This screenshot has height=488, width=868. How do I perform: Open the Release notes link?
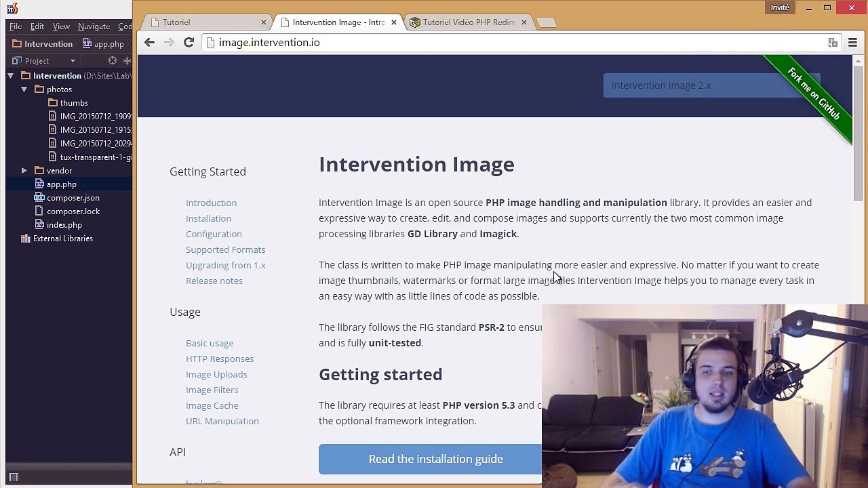coord(214,281)
